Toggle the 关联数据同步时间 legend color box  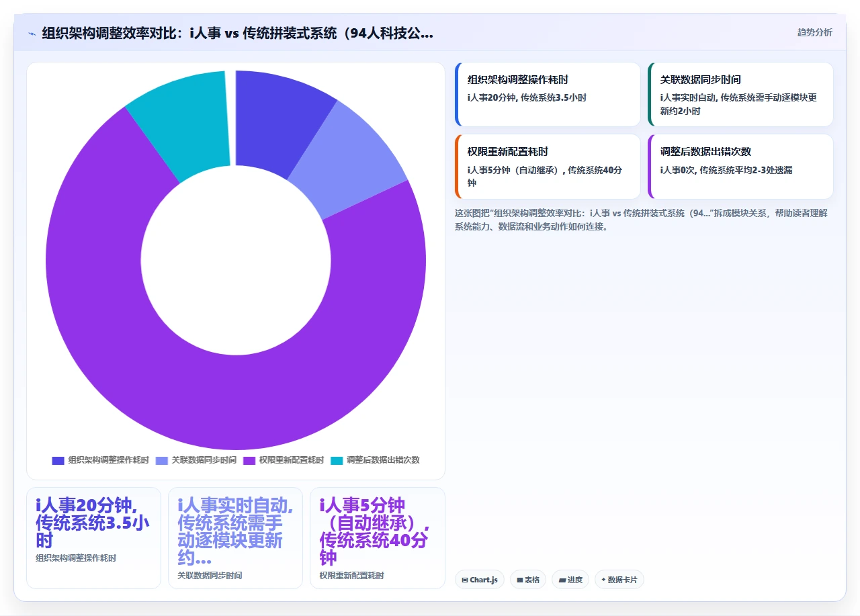click(162, 460)
